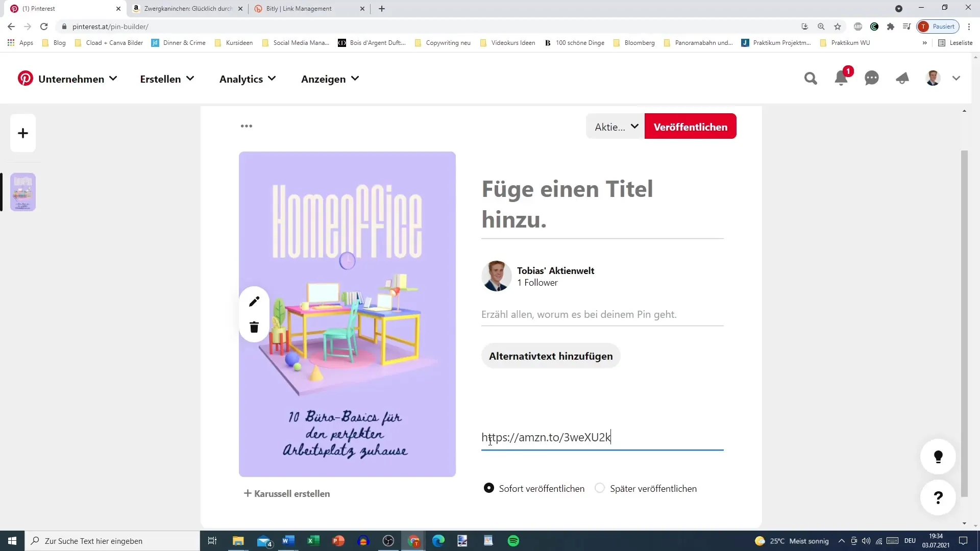Image resolution: width=980 pixels, height=551 pixels.
Task: Click the messages chat bubble icon
Action: click(872, 79)
